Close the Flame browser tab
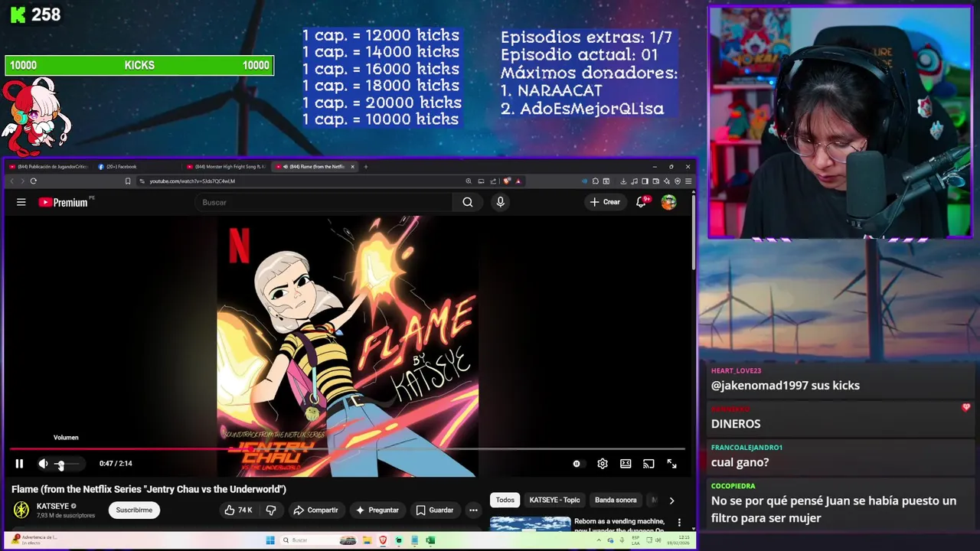980x551 pixels. [352, 166]
